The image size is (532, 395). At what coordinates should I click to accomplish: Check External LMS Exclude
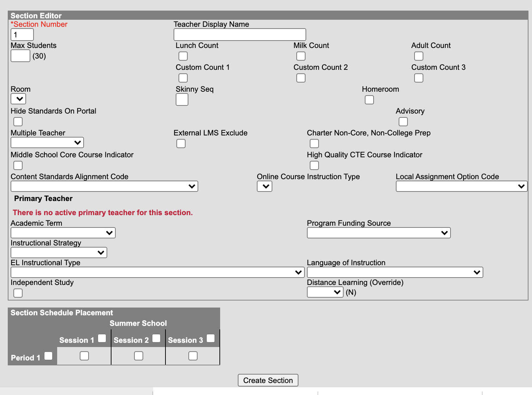coord(181,144)
